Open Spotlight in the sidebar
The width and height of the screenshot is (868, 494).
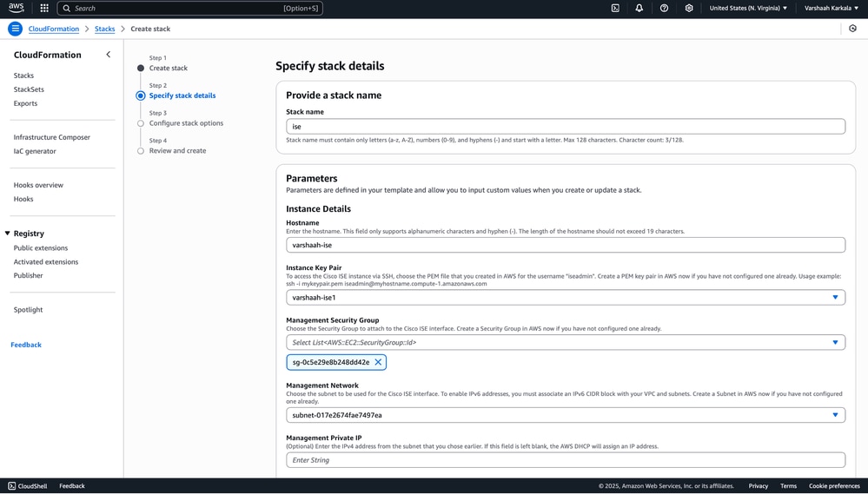click(28, 310)
